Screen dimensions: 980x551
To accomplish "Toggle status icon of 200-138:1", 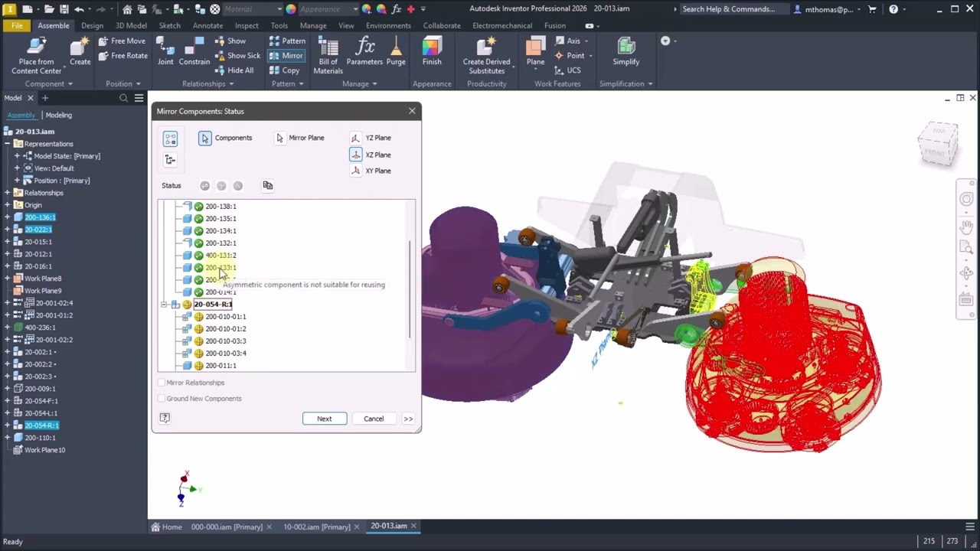I will 198,207.
